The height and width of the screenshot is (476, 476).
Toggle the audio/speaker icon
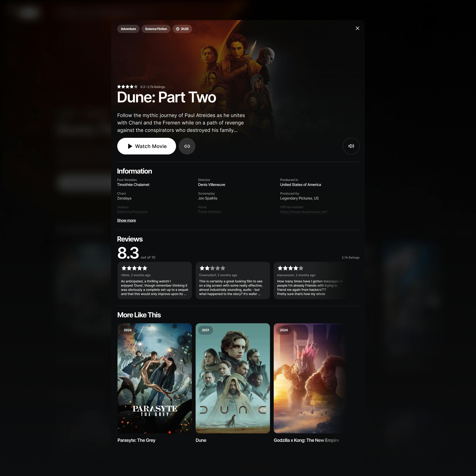351,146
